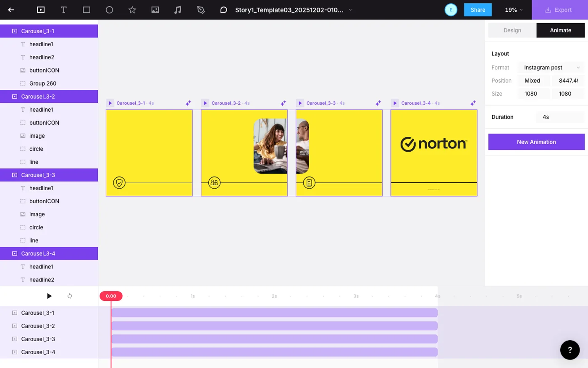Select the Ellipse shape tool
Viewport: 588px width, 368px height.
109,10
